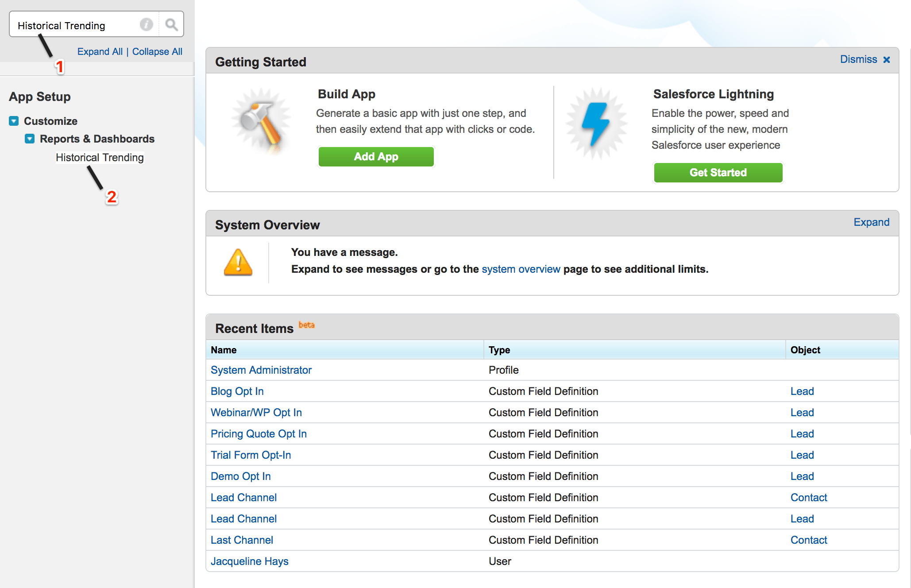Click the Salesforce Lightning bolt icon
Viewport: 911px width, 588px height.
(x=597, y=124)
